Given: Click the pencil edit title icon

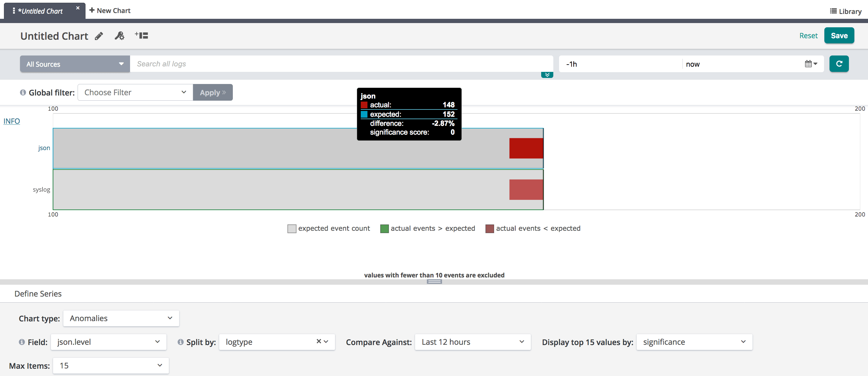Looking at the screenshot, I should [x=99, y=36].
